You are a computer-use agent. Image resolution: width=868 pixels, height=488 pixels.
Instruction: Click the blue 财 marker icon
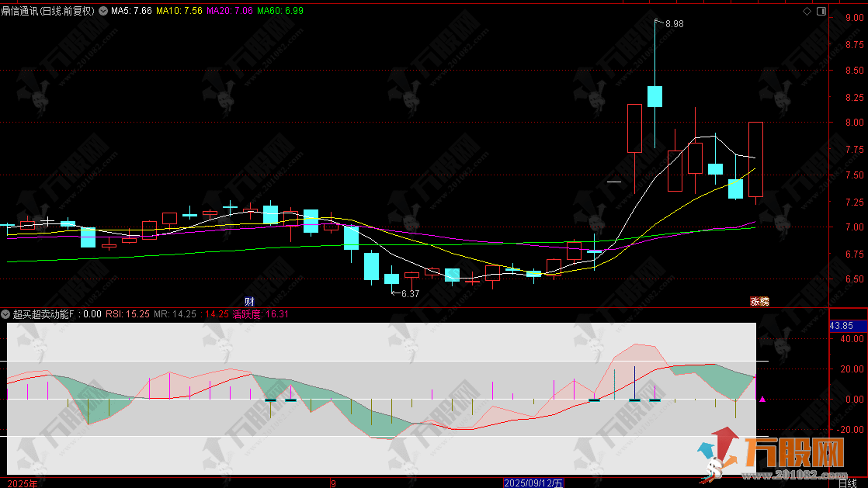[x=249, y=301]
